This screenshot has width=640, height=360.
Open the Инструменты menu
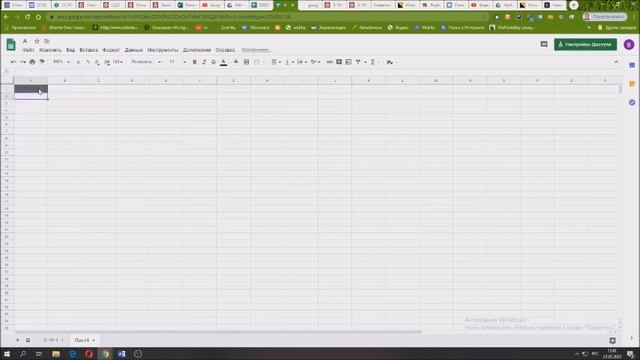point(162,50)
